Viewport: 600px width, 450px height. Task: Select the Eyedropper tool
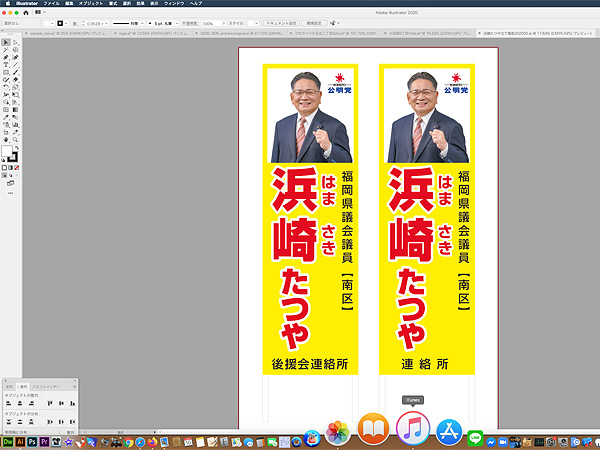(6, 117)
